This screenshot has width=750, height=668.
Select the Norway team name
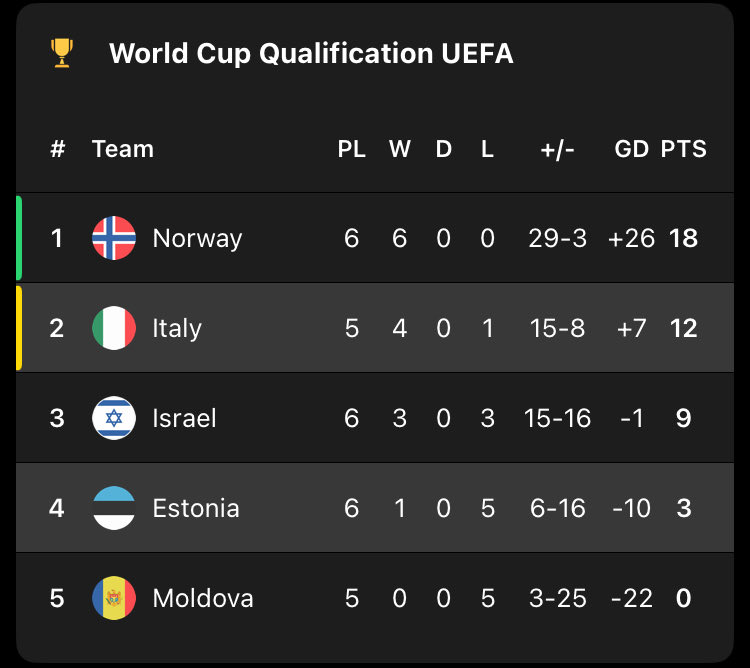tap(197, 238)
